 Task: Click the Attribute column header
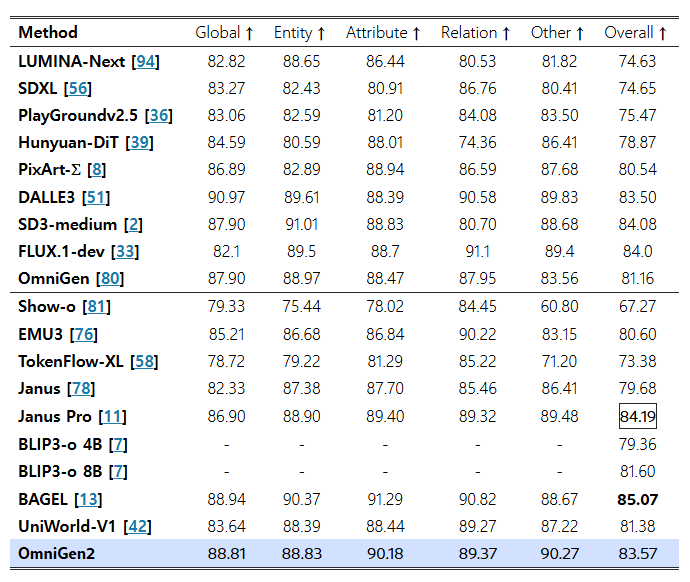click(383, 33)
